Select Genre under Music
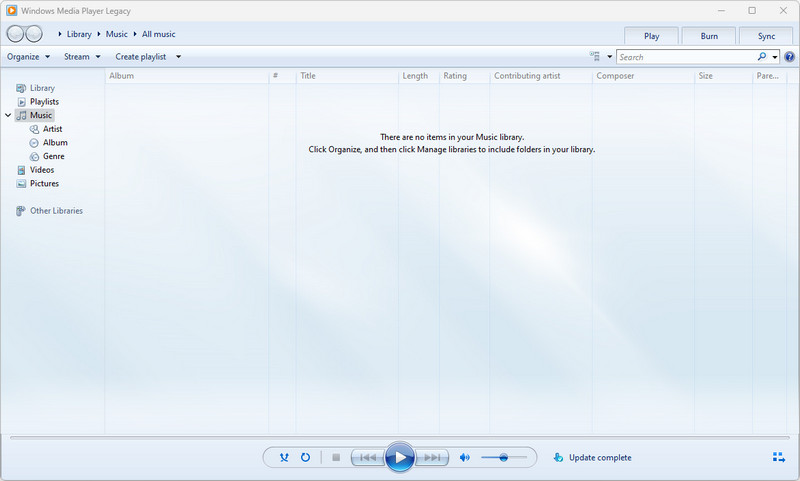 pyautogui.click(x=54, y=157)
